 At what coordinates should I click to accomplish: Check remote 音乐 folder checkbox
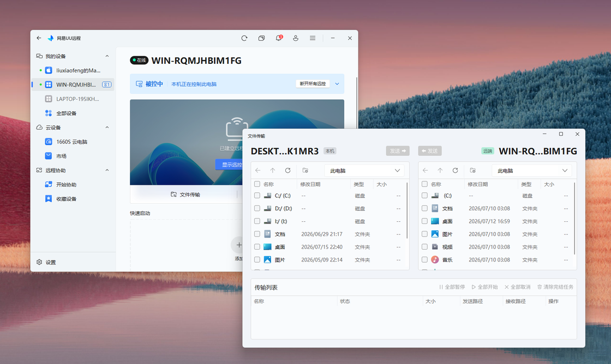[x=425, y=260]
